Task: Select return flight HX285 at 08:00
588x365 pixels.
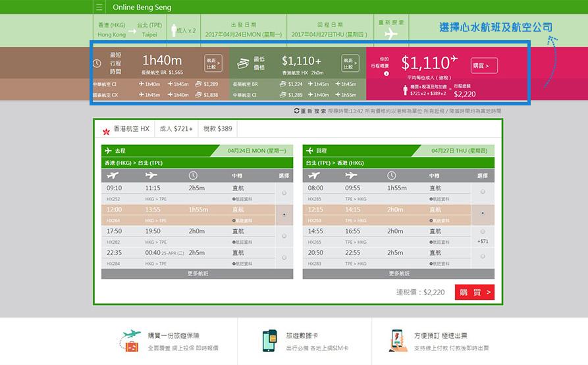Action: point(483,191)
